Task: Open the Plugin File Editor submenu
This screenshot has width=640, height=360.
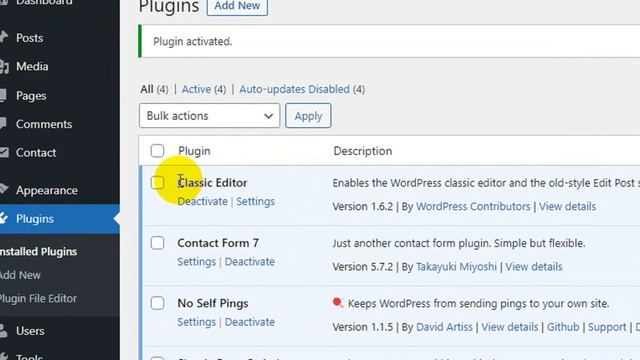Action: coord(38,298)
